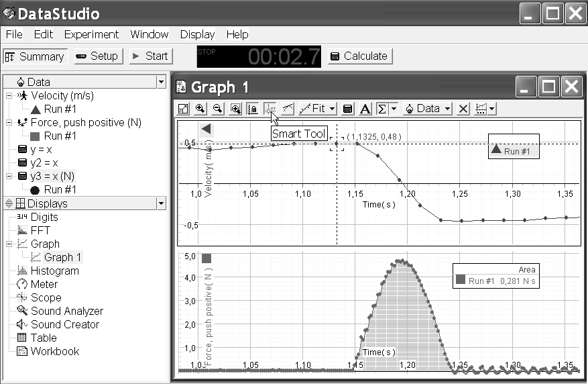Click the Table display icon
Viewport: 588px width, 384px height.
pos(23,338)
